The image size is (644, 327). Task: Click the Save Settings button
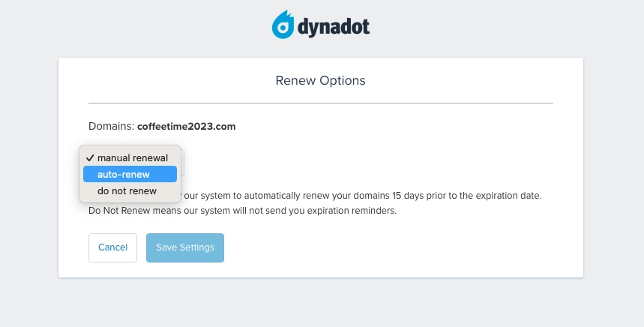184,247
